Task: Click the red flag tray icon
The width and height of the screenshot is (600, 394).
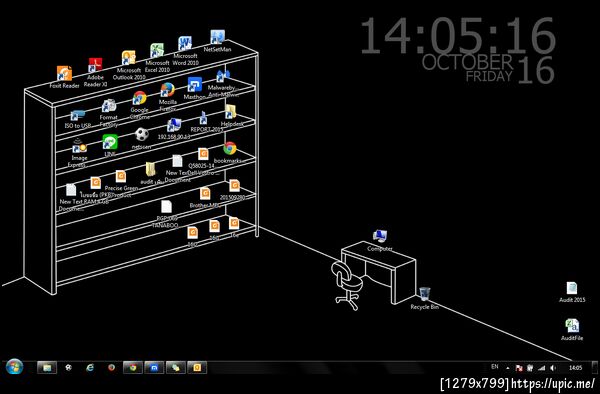Action: coord(519,368)
